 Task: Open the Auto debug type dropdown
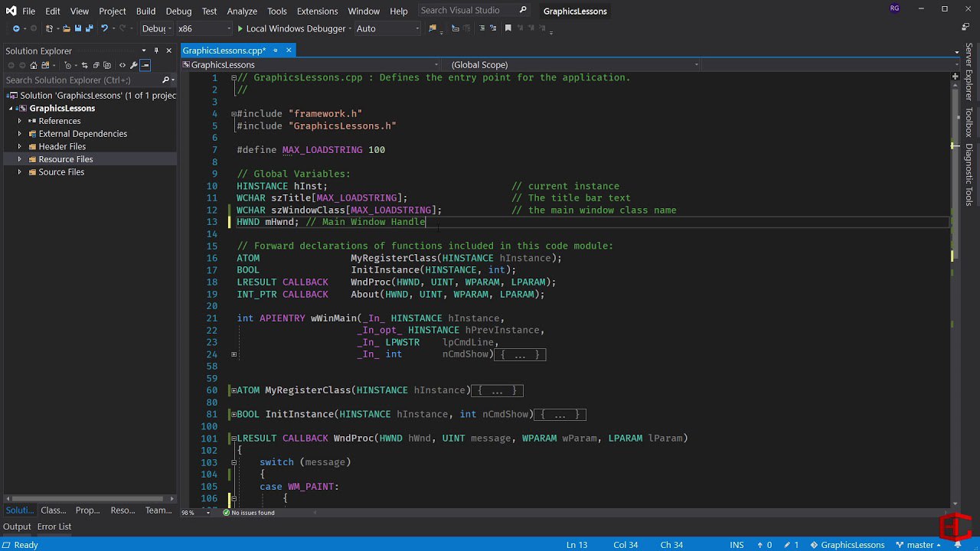coord(387,28)
